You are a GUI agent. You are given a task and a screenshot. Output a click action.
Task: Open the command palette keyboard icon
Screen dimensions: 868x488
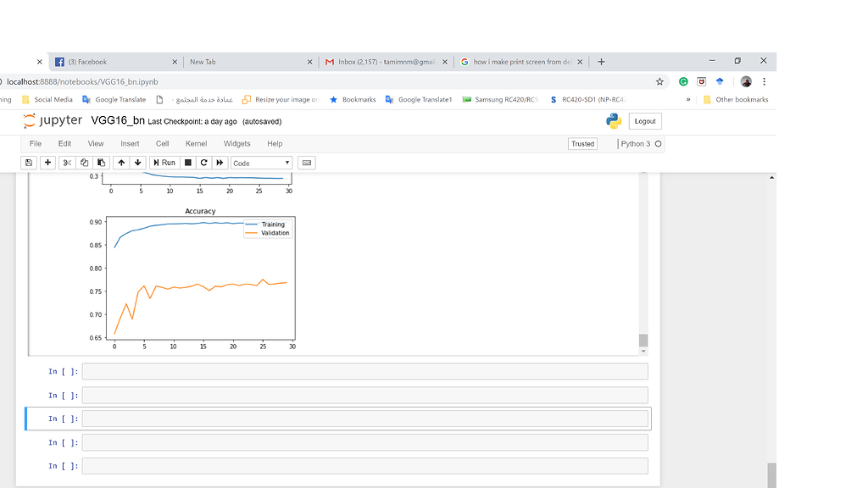click(306, 163)
